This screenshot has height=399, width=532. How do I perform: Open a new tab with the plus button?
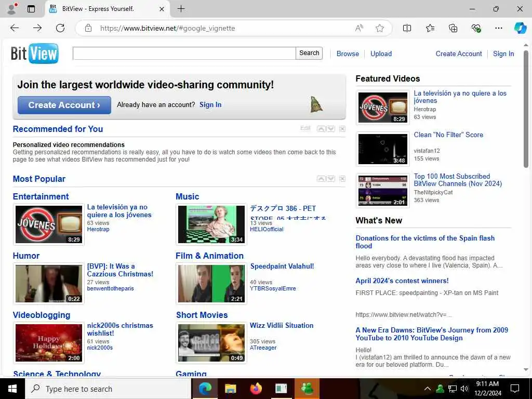tap(181, 9)
